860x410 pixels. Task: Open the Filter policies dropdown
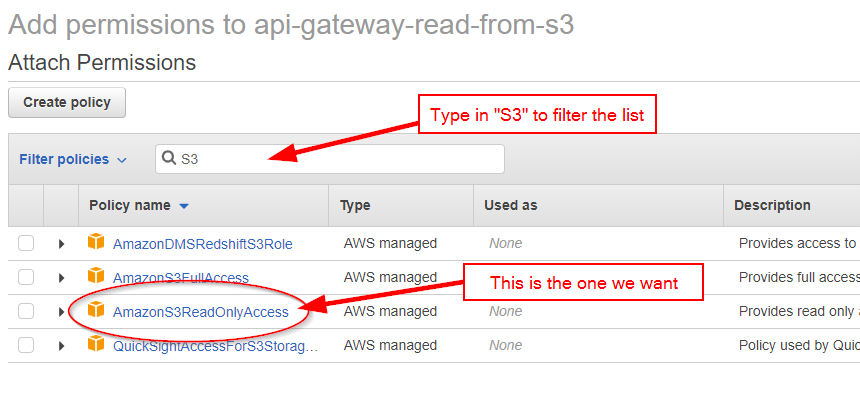tap(73, 160)
